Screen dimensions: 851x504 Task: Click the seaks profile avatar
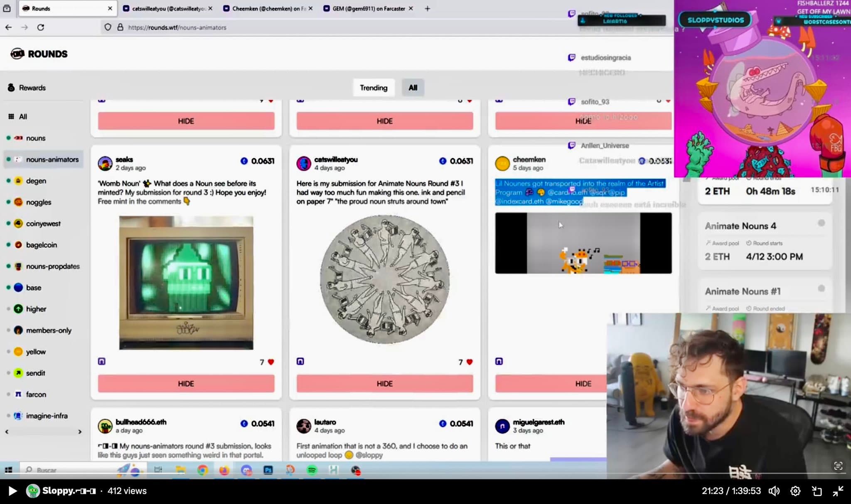pos(105,164)
